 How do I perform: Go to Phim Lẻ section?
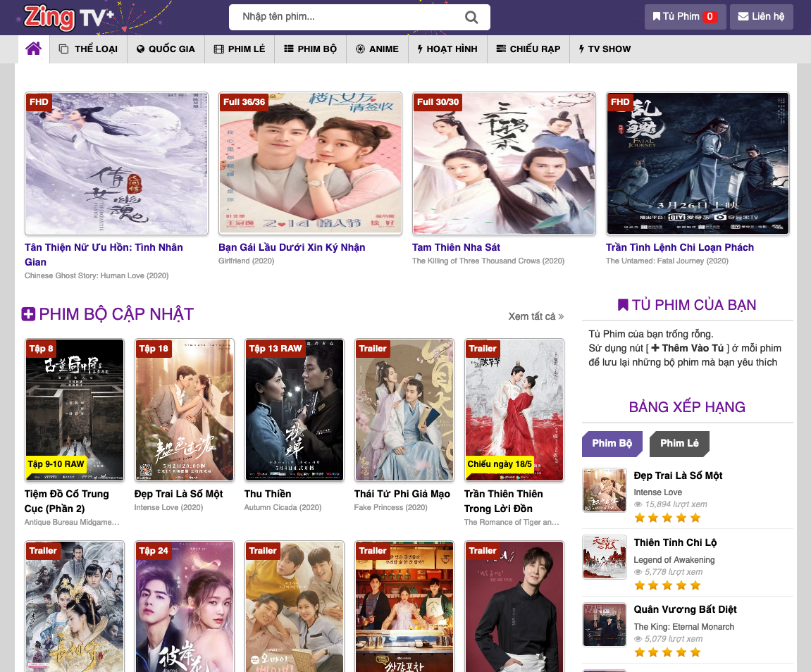tap(240, 49)
